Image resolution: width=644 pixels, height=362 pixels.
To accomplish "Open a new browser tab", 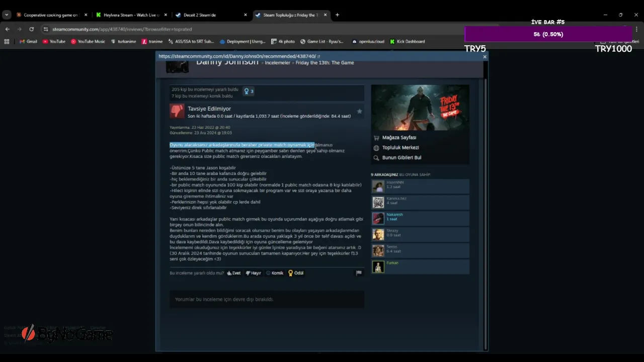I will point(337,15).
